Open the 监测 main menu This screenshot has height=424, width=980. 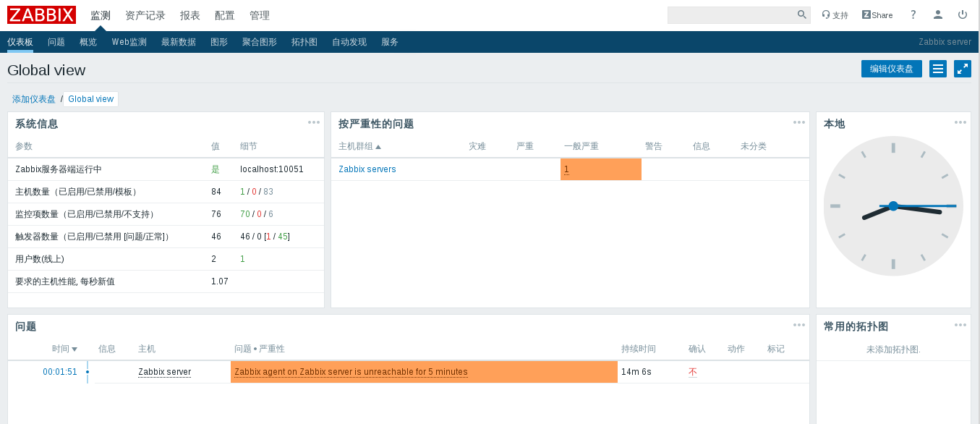tap(101, 15)
